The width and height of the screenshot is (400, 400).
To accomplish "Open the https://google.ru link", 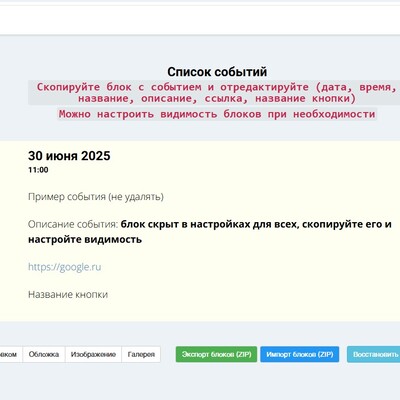I will [x=65, y=267].
